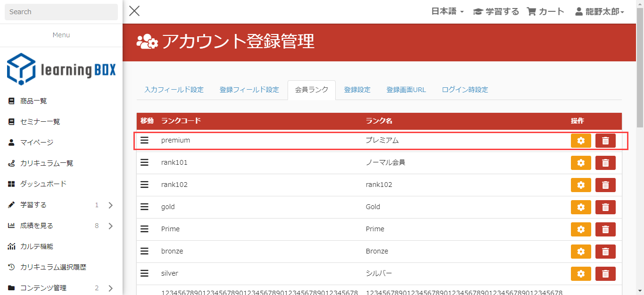Viewport: 644px width, 295px height.
Task: Click trash icon for silver rank
Action: coord(605,274)
